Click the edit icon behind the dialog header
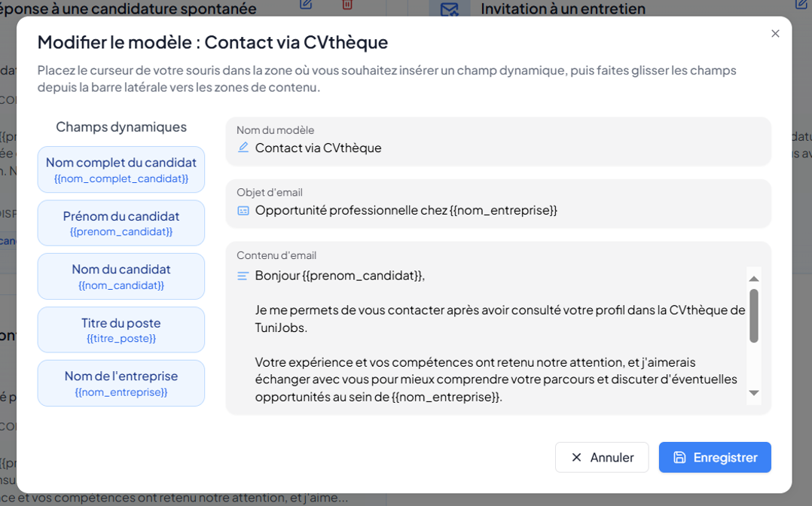This screenshot has width=812, height=506. [x=306, y=5]
